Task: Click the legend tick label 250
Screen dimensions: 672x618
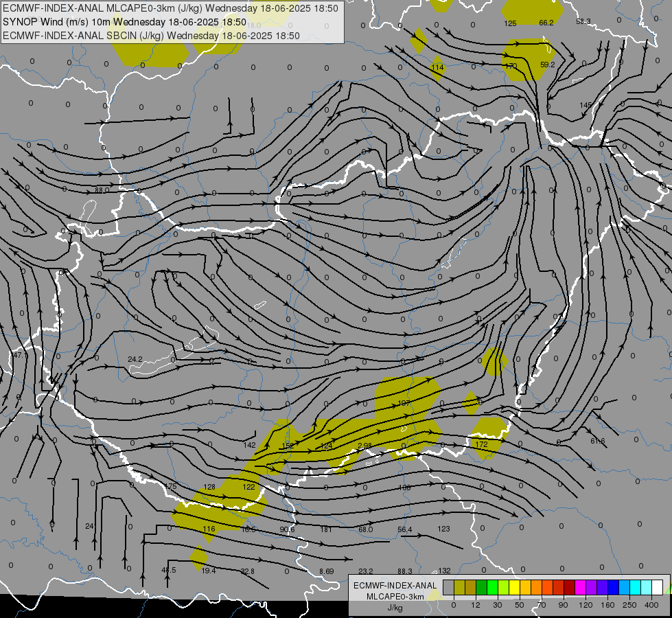Action: (629, 605)
